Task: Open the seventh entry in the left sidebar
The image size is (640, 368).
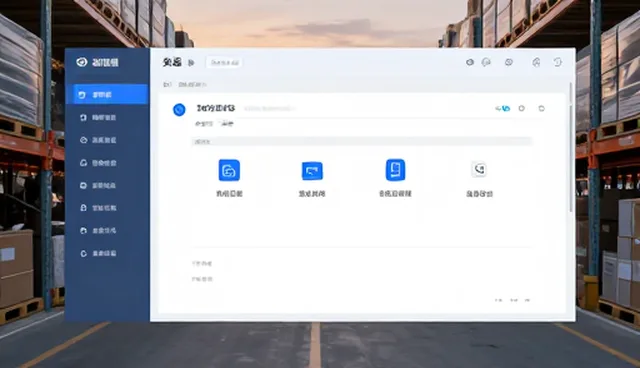Action: (98, 231)
